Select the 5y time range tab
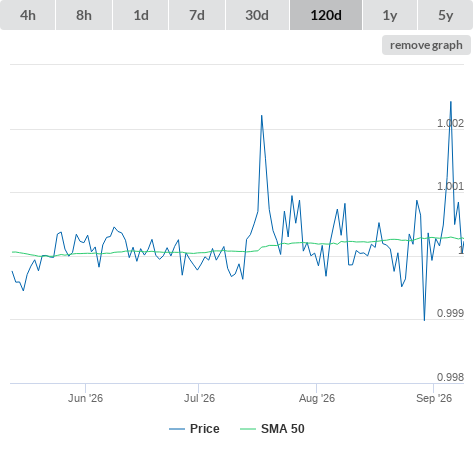474x455 pixels. (x=445, y=15)
